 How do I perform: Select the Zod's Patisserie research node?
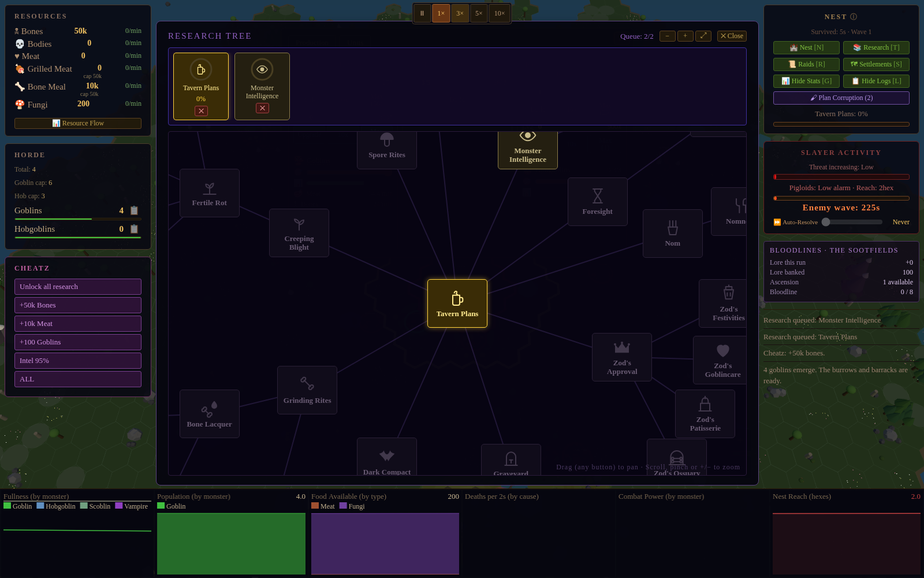pyautogui.click(x=705, y=414)
